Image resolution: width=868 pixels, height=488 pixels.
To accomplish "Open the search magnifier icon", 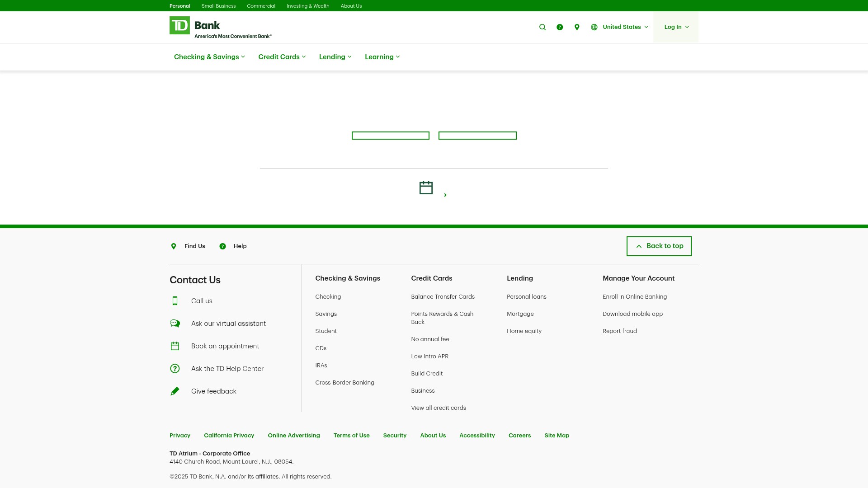I will (542, 27).
